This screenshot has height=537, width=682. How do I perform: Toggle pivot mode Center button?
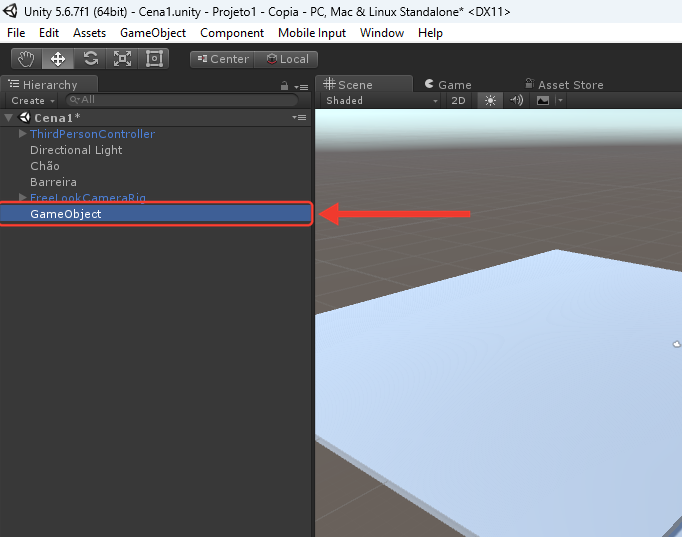[x=223, y=59]
